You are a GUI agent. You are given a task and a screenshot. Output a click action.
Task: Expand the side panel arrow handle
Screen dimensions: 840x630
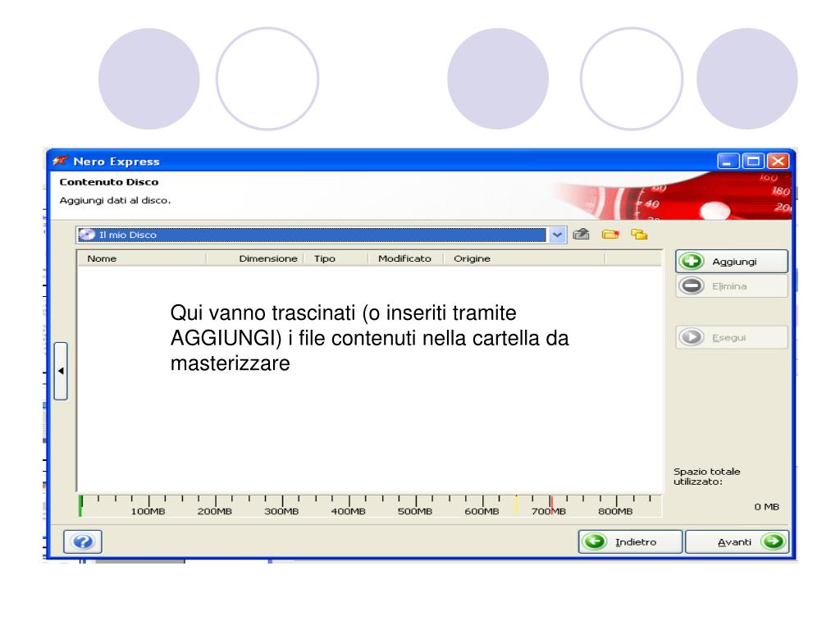point(61,371)
